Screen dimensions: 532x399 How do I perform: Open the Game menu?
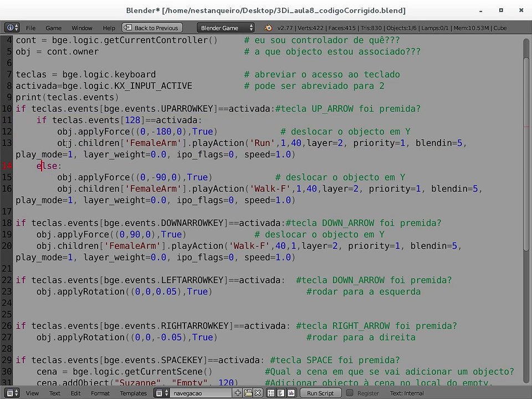[x=54, y=28]
